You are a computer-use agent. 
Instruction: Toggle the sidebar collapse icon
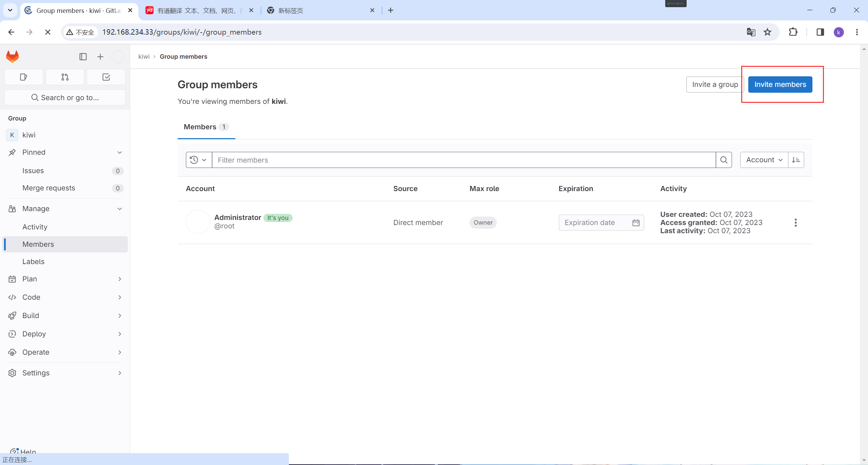click(83, 57)
